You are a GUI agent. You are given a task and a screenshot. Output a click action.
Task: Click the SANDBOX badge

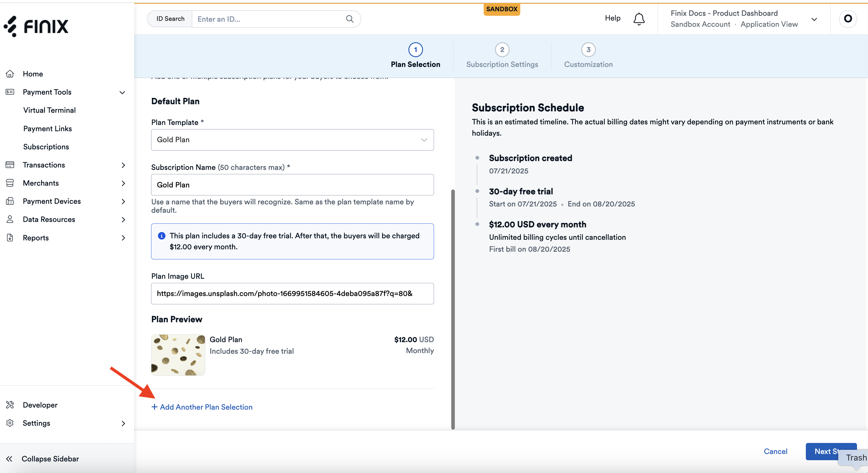tap(502, 9)
